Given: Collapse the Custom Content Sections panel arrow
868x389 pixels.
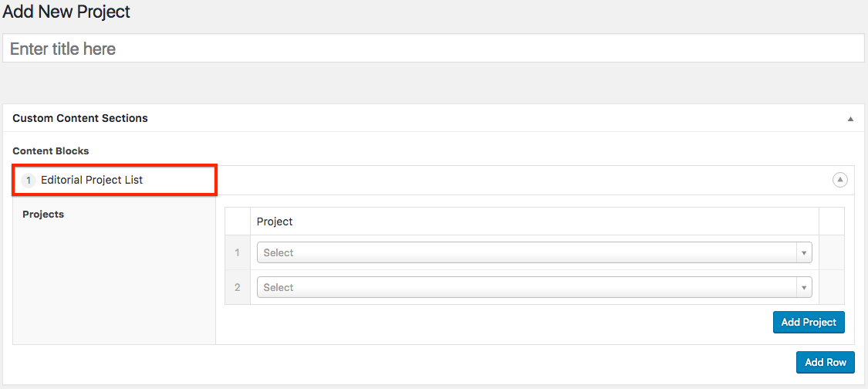Looking at the screenshot, I should 850,119.
